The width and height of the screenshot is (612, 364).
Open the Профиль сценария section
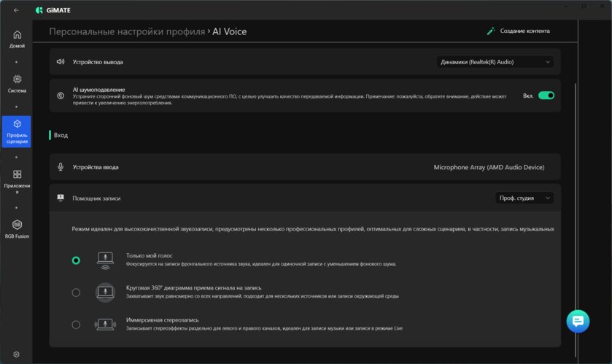pos(16,132)
